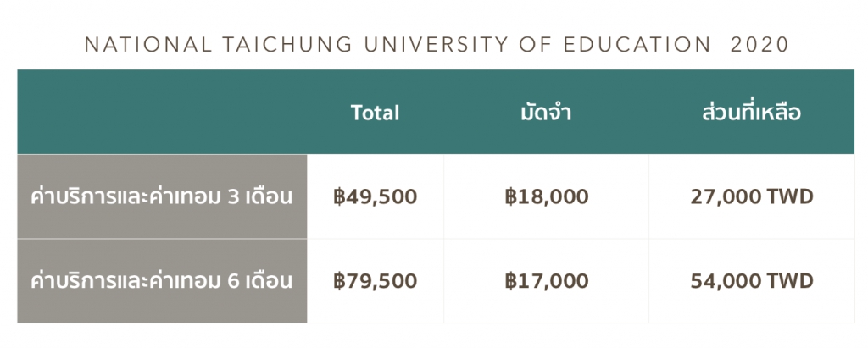This screenshot has width=868, height=348.
Task: Select the ส่วนที่เหลือ column header
Action: [x=751, y=113]
